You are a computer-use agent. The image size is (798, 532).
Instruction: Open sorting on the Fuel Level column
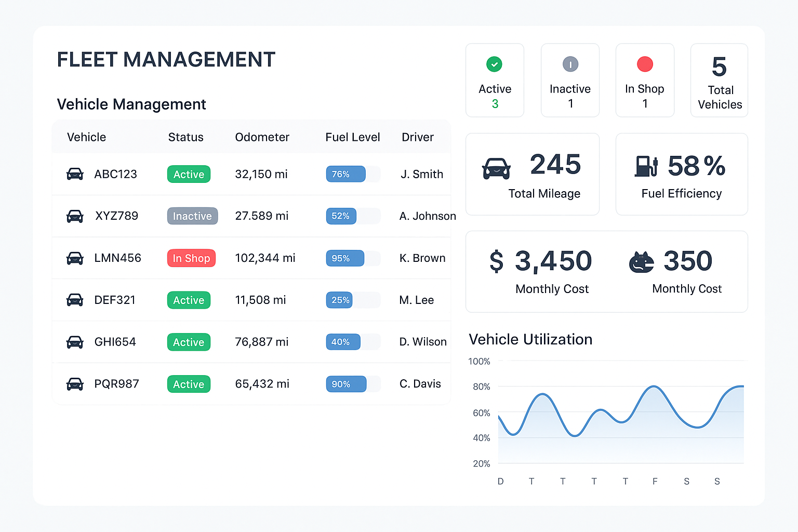click(x=353, y=137)
